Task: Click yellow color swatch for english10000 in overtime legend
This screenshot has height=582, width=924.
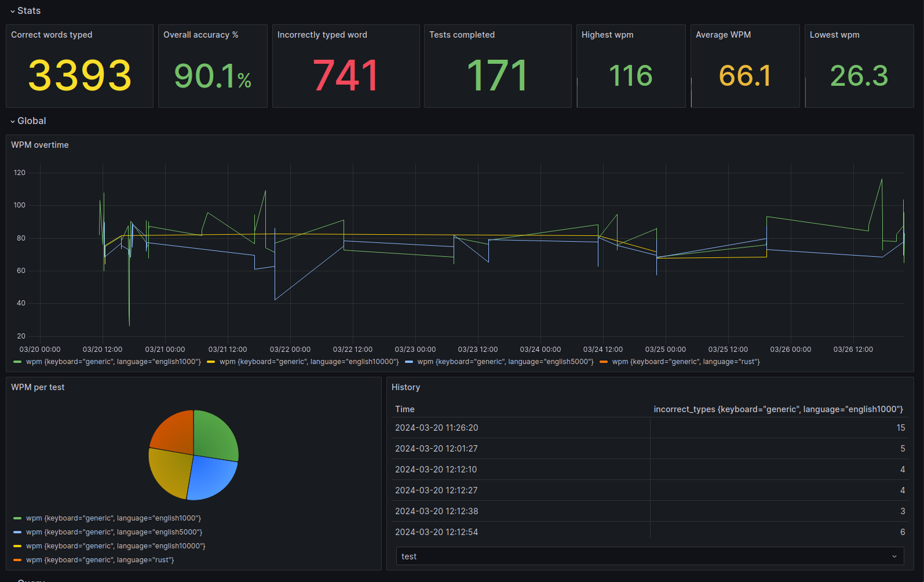Action: [x=211, y=362]
